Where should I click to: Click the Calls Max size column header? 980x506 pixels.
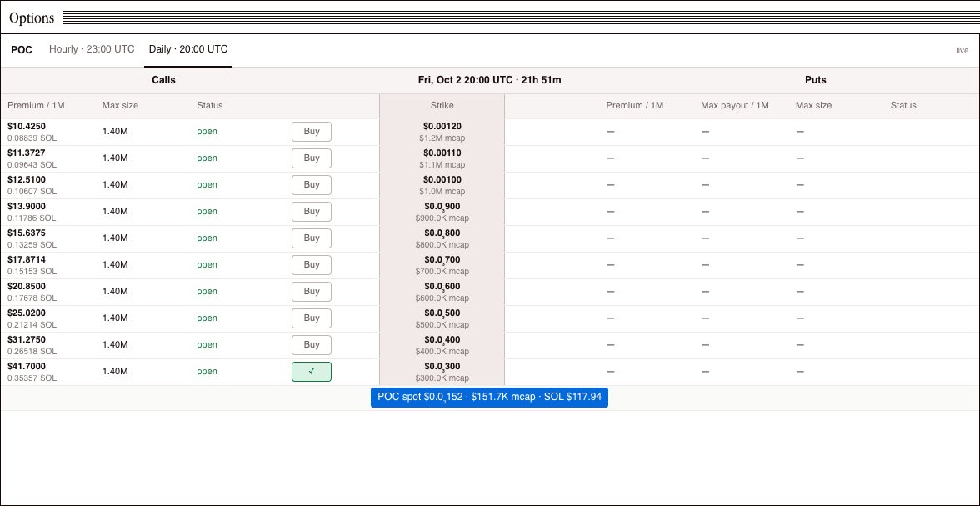point(120,105)
